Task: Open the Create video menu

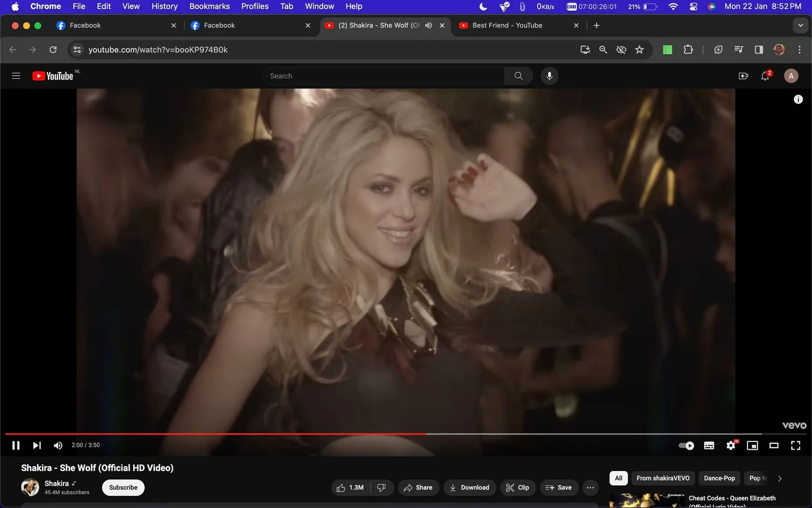Action: [x=743, y=76]
